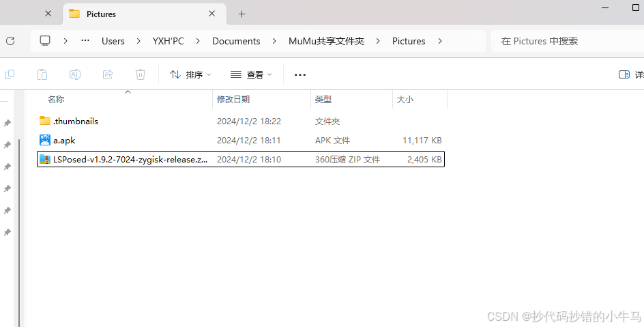This screenshot has height=327, width=644.
Task: Navigate to MuMu共享文件夹 breadcrumb
Action: (326, 41)
